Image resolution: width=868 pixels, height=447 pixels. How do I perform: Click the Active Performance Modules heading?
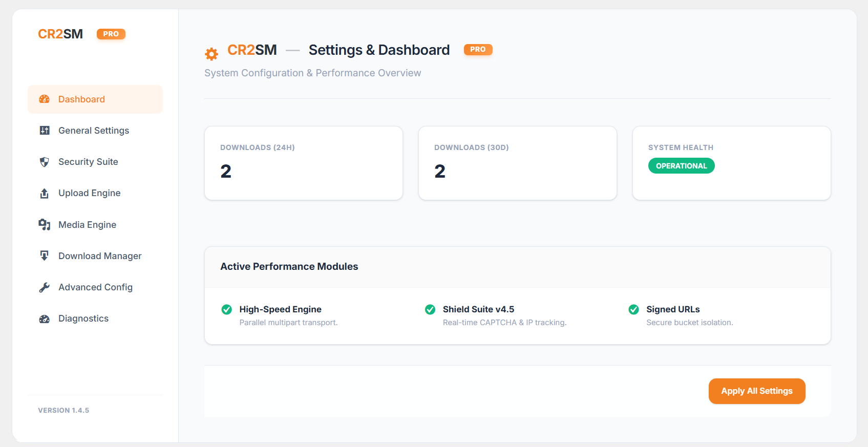coord(289,267)
